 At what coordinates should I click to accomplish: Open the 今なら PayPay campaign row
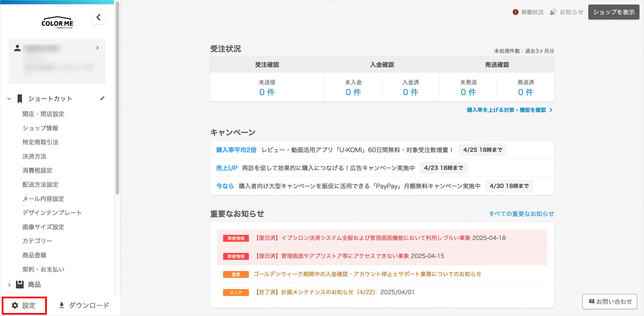382,186
